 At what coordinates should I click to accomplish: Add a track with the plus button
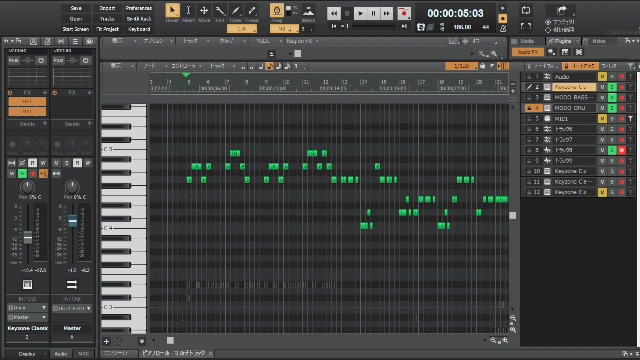click(x=107, y=341)
